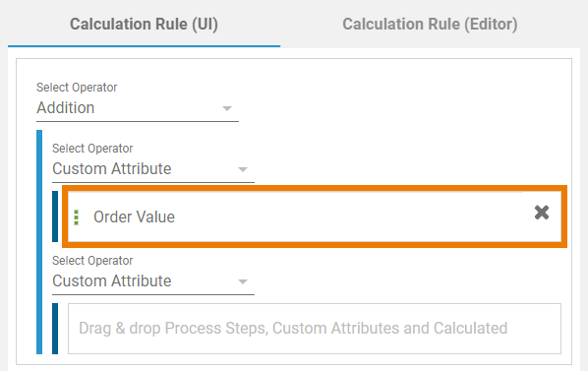Screen dimensions: 588x371
Task: Grab the green dotted drag handle
Action: point(76,217)
